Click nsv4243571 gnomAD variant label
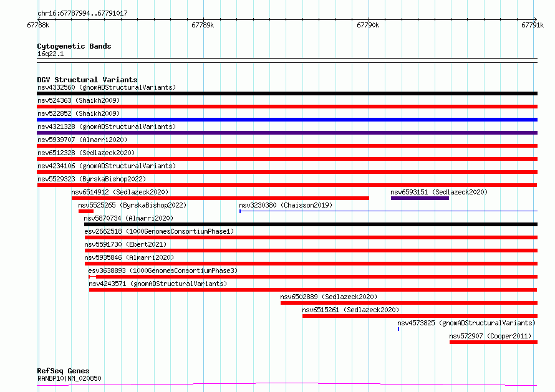555x392 pixels. click(x=158, y=284)
